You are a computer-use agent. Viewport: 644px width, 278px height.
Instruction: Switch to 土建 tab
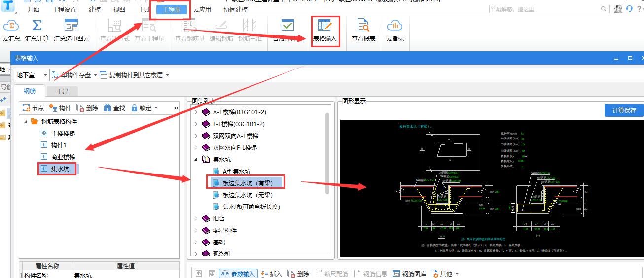[62, 91]
